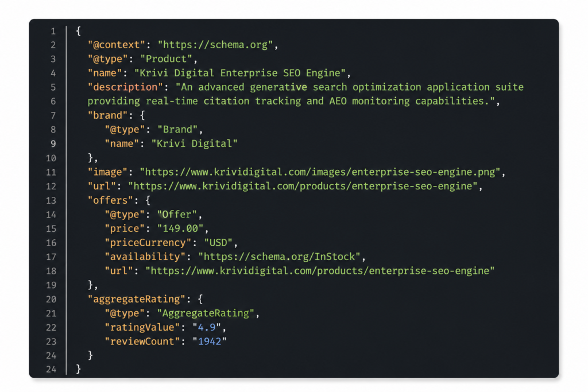The image size is (588, 392).
Task: Click the closing brace on line 19
Action: (90, 285)
